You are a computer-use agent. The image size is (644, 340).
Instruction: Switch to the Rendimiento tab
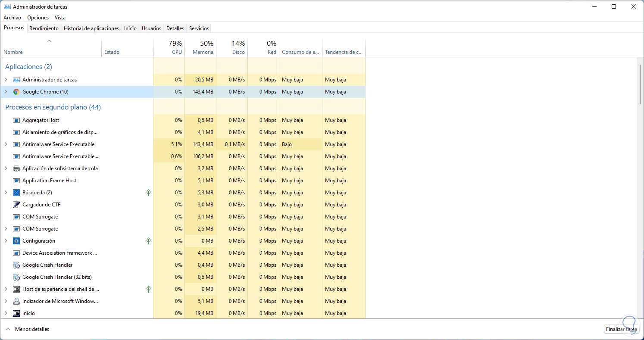pyautogui.click(x=44, y=28)
